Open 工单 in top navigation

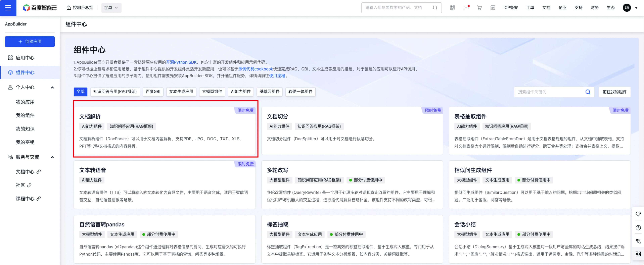tap(530, 8)
